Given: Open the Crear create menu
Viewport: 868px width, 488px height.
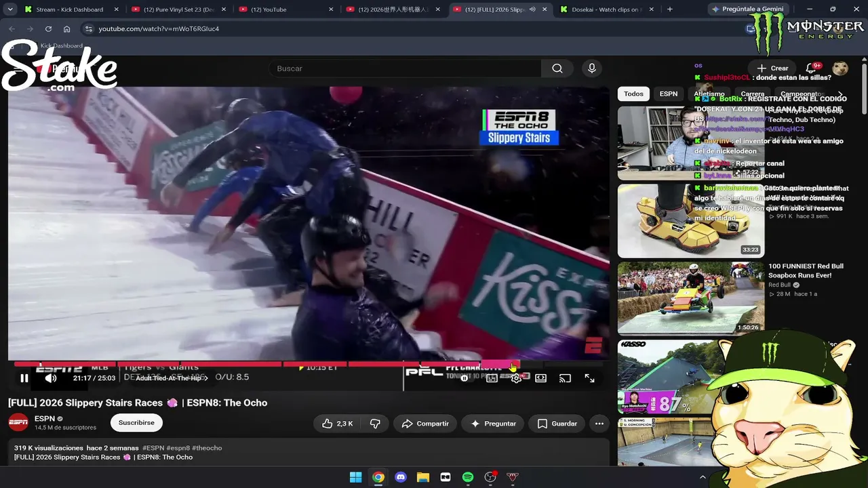Looking at the screenshot, I should point(772,68).
